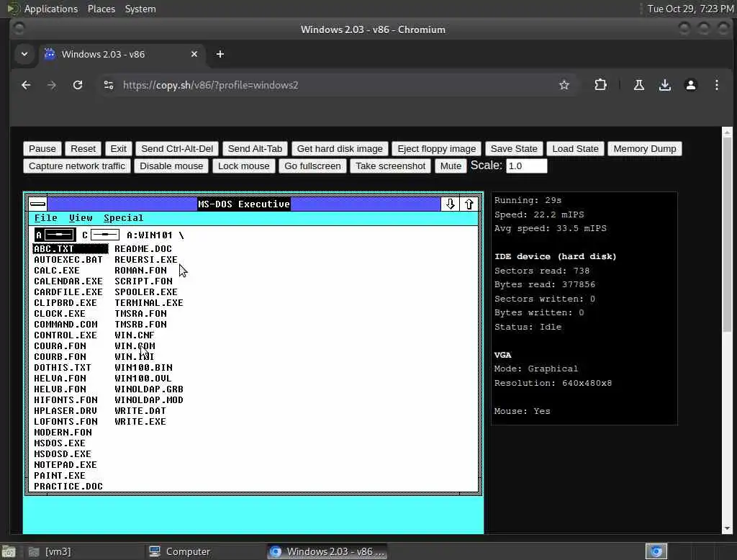Open the View menu in MS-DOS Executive

[x=81, y=217]
